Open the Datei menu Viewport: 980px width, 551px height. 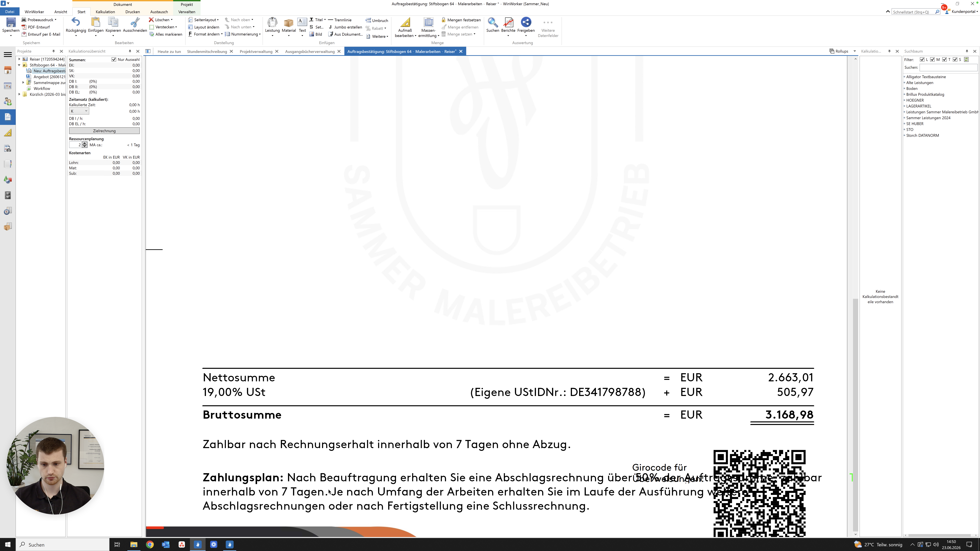tap(9, 12)
